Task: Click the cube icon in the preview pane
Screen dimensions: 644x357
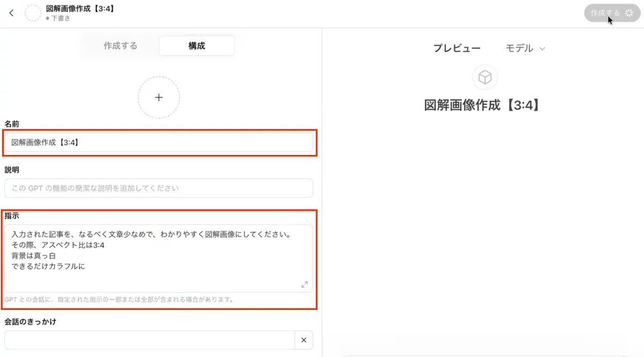Action: pos(485,78)
